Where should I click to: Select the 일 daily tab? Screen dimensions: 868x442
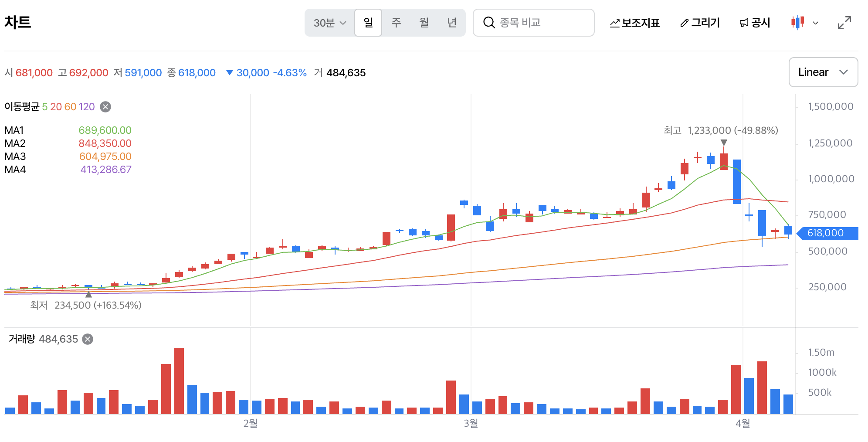tap(368, 23)
